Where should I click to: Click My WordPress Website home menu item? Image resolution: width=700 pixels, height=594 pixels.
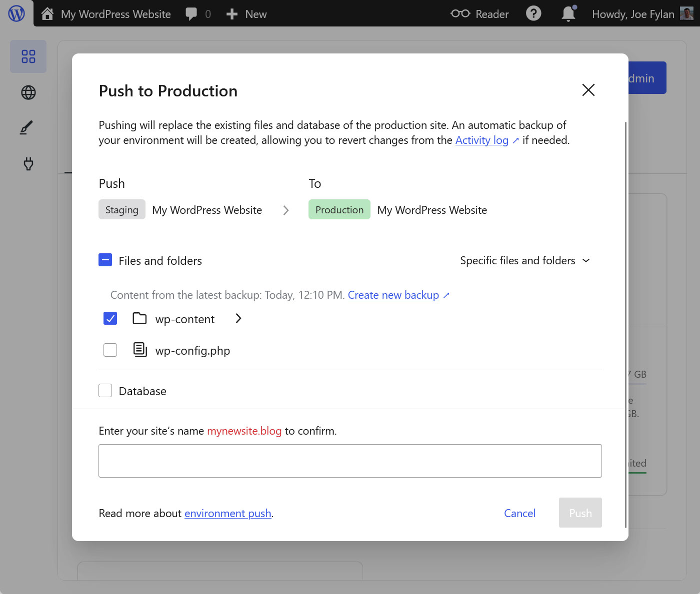[105, 13]
